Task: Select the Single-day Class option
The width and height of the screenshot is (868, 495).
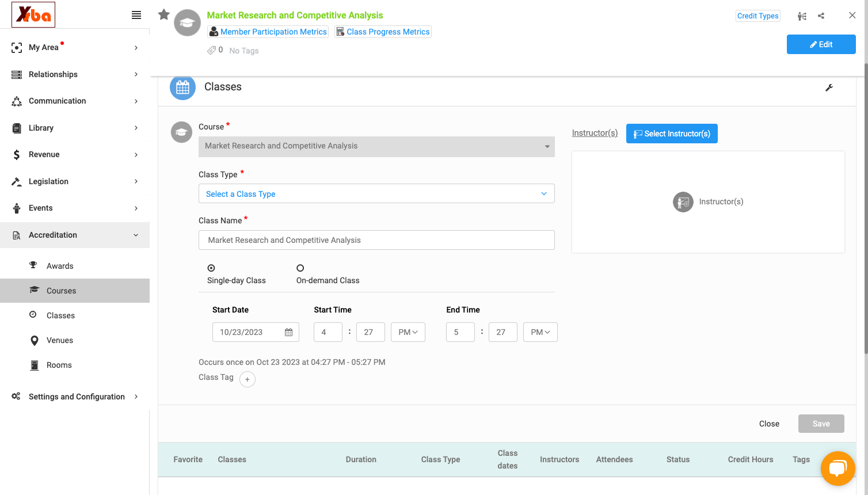Action: click(211, 268)
